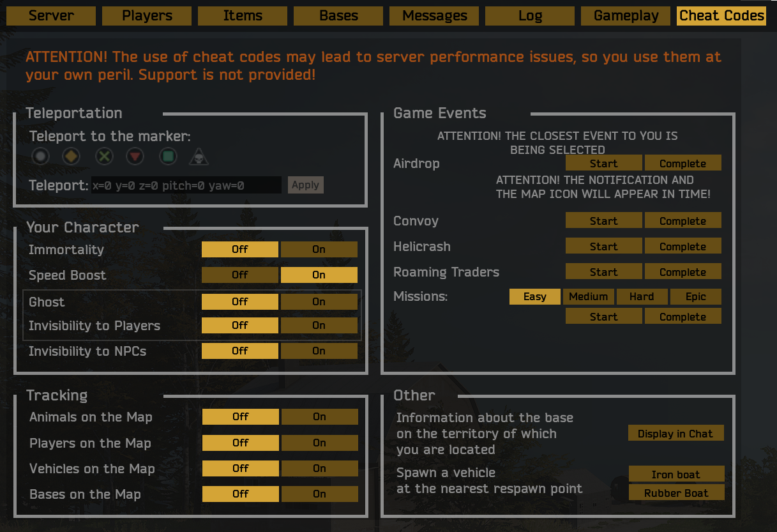
Task: Click the Teleport coordinates input field
Action: (186, 186)
